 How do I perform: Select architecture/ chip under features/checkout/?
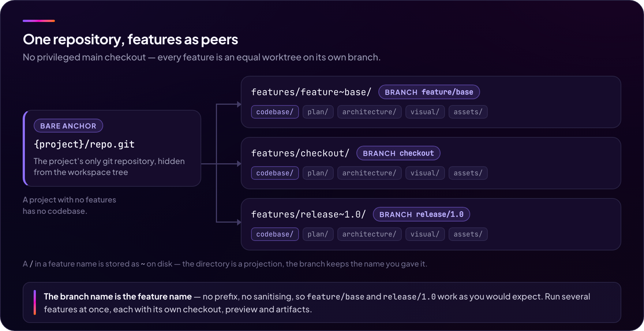tap(369, 173)
